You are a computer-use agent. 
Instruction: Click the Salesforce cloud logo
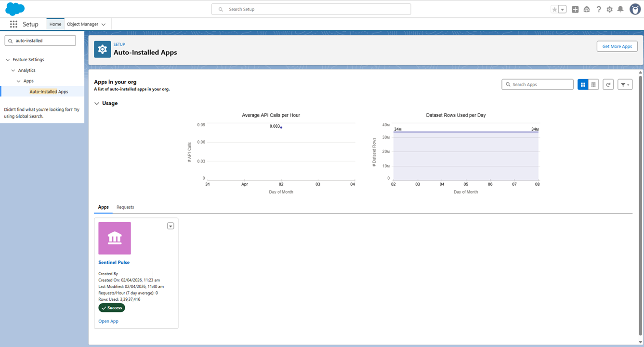tap(15, 9)
